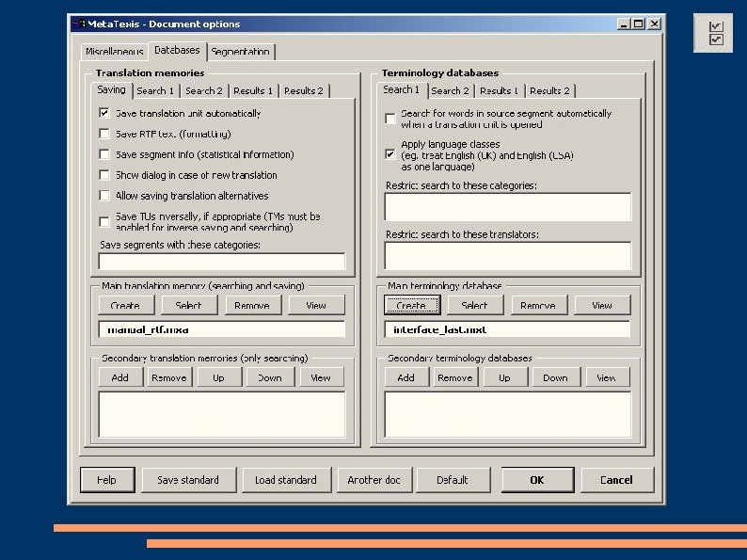View secondary terminology database
The height and width of the screenshot is (560, 747).
tap(608, 377)
